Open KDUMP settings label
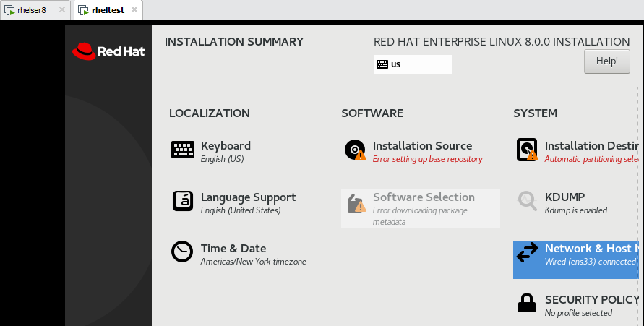644x326 pixels. [x=564, y=197]
